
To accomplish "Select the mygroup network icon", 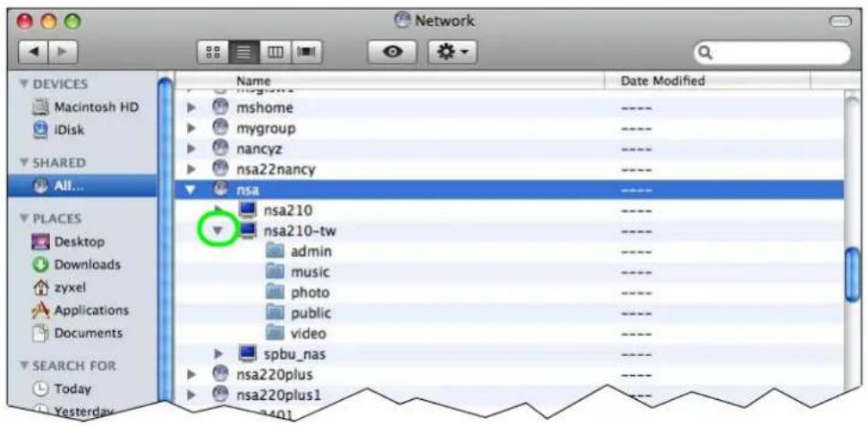I will tap(220, 128).
